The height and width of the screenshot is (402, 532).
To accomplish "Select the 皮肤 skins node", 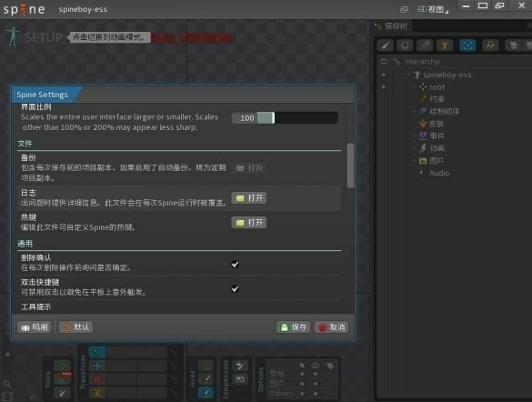I will coord(432,124).
